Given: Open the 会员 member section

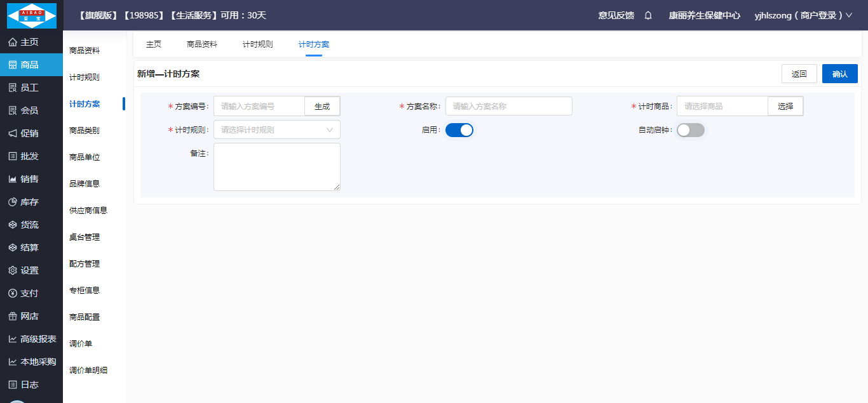Looking at the screenshot, I should 31,110.
